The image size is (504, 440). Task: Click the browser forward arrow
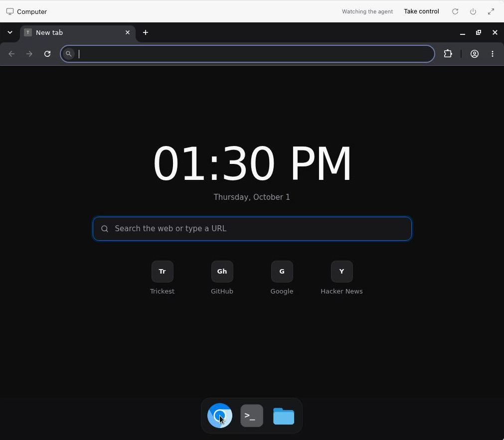[29, 54]
